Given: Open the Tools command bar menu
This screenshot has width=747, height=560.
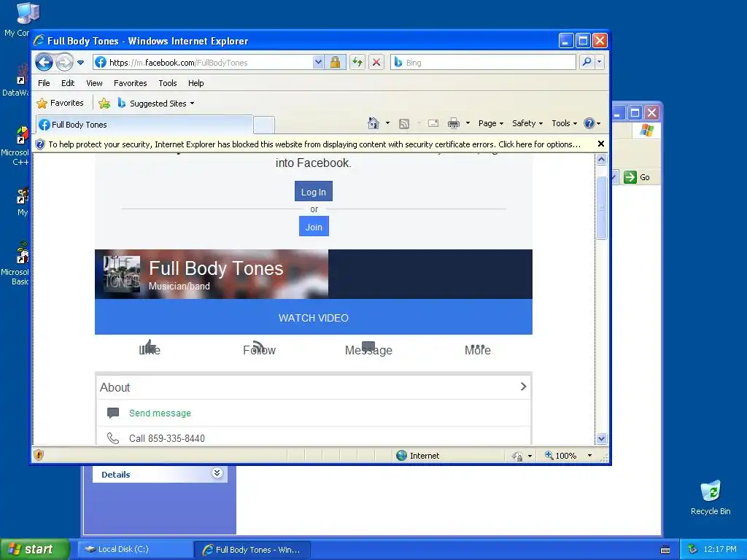Looking at the screenshot, I should point(564,123).
